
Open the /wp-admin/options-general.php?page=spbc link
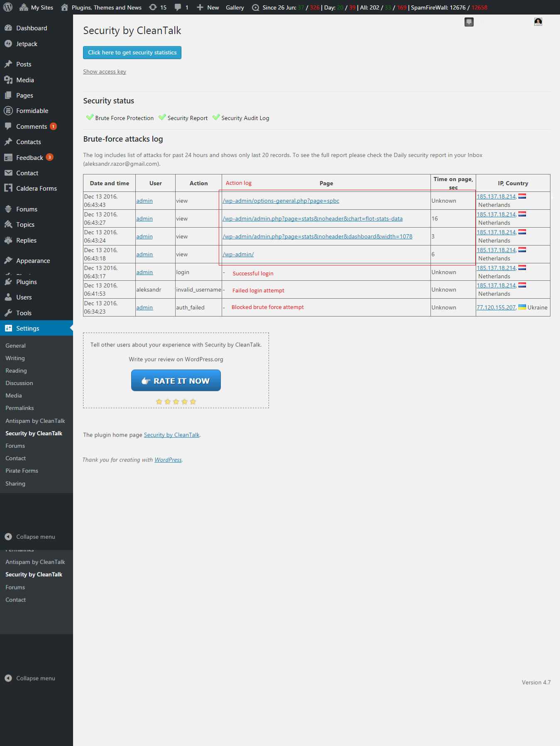click(x=281, y=201)
